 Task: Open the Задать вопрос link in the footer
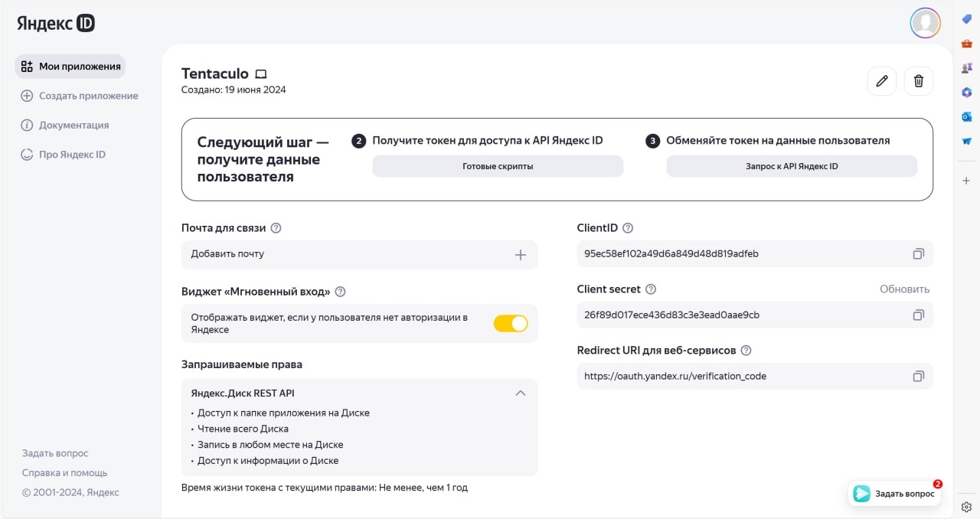[55, 453]
